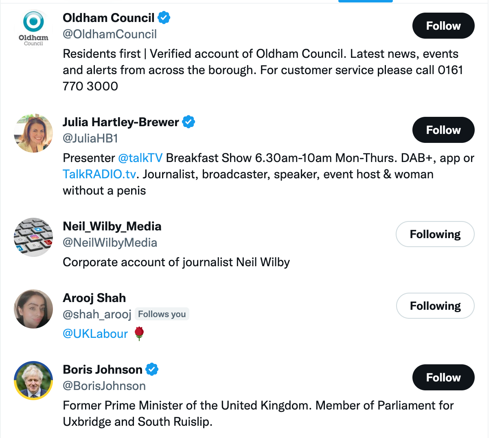Open the @BorisJohnson handle

click(x=104, y=386)
